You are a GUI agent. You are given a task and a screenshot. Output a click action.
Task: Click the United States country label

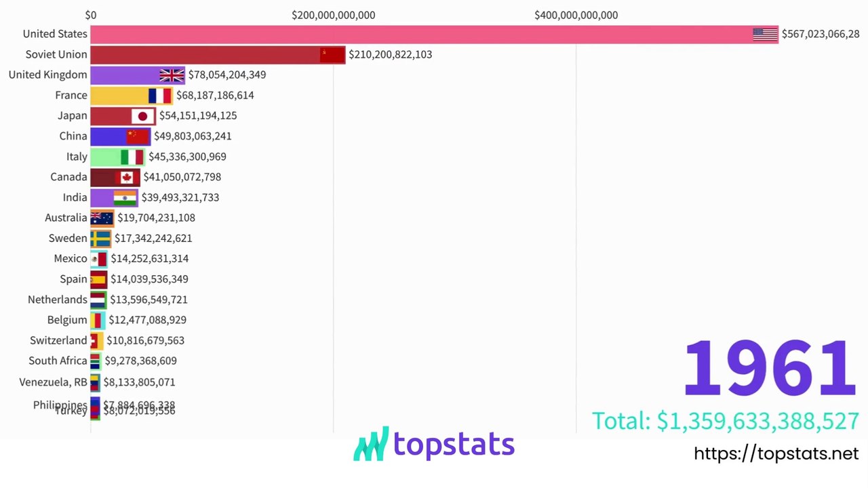click(55, 34)
